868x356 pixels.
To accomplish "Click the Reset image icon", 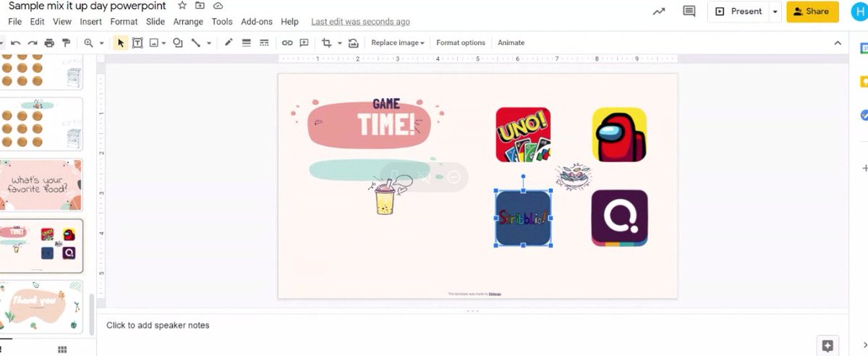I will coord(353,43).
